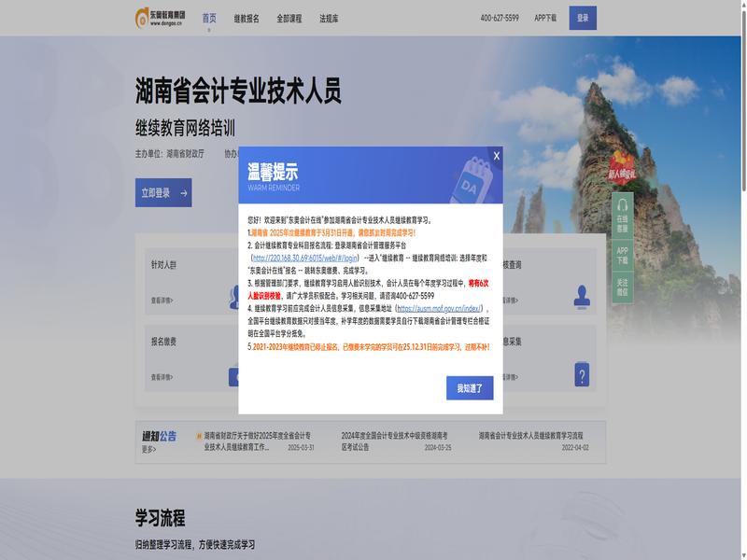Click the person icon on query card

pos(582,296)
